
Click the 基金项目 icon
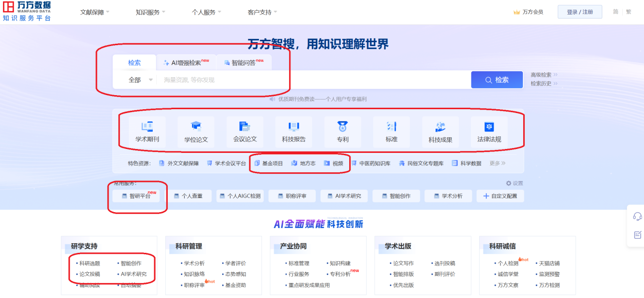[257, 164]
